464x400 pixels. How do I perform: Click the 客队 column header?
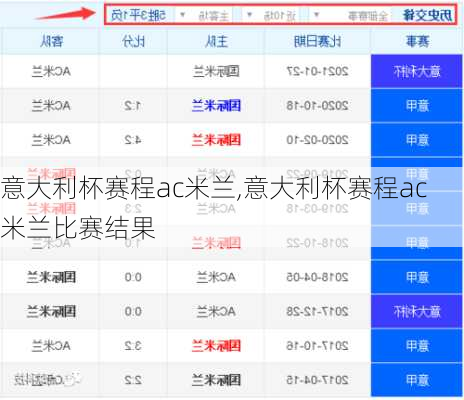pos(51,41)
